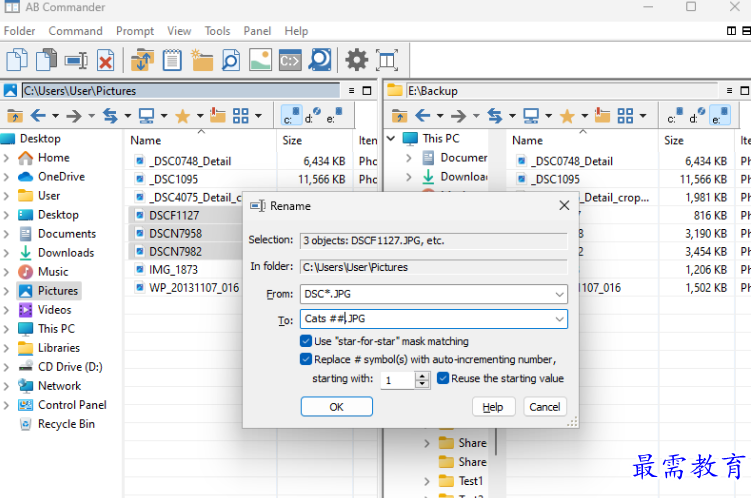Click the Back arrow in left panel
The width and height of the screenshot is (754, 498).
(x=38, y=116)
